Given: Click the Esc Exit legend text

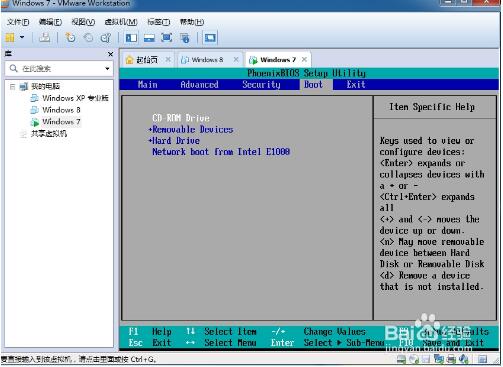Looking at the screenshot, I should pyautogui.click(x=150, y=343).
